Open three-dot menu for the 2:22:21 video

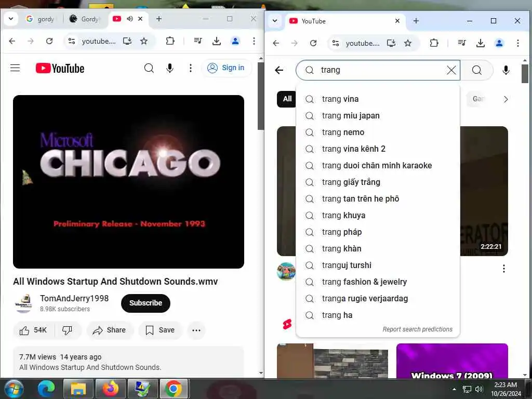[504, 269]
